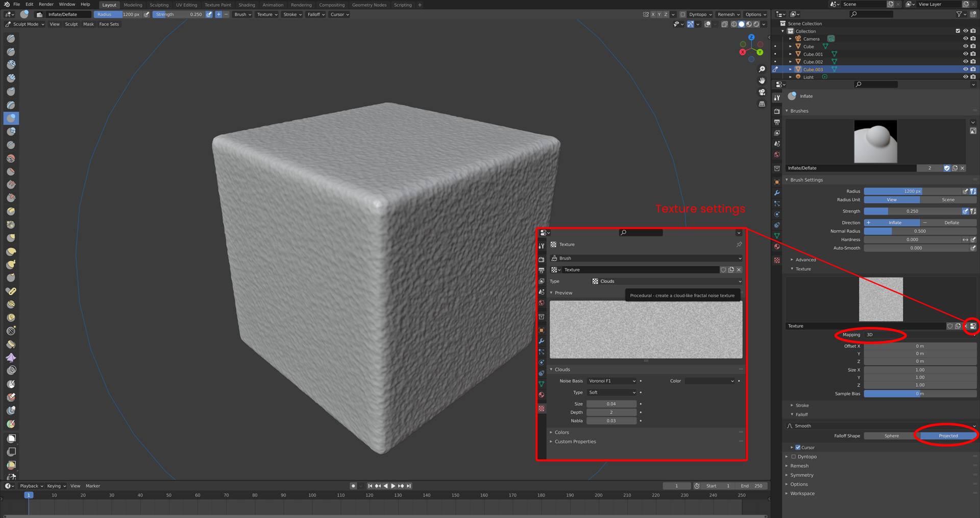Click the outliner search field
Viewport: 980px width, 518px height.
[871, 14]
